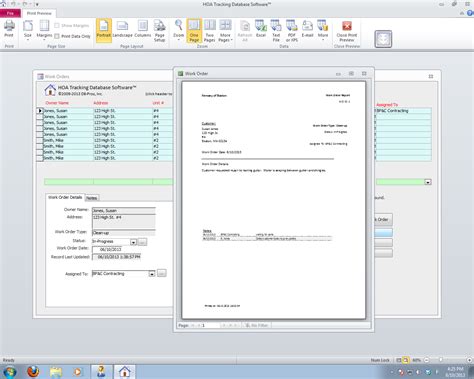Click the ribbon help icon
Image resolution: width=474 pixels, height=379 pixels.
pyautogui.click(x=470, y=13)
